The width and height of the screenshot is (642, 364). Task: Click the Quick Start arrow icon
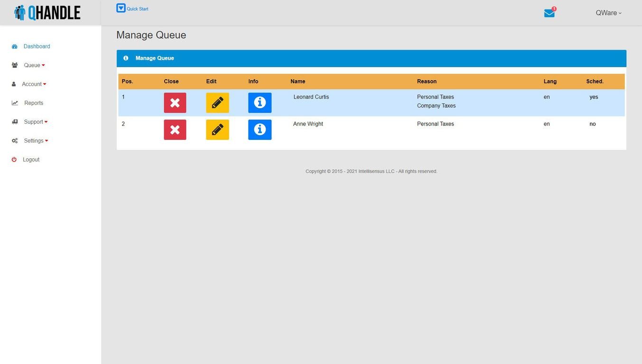click(x=121, y=8)
